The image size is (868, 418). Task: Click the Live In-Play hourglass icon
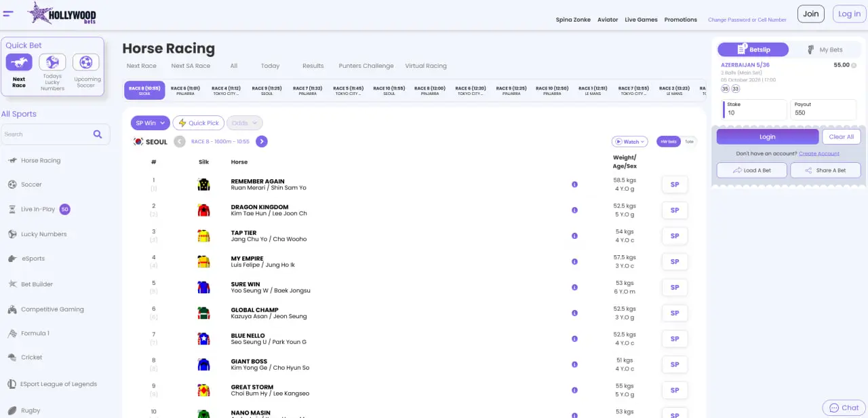pyautogui.click(x=12, y=210)
